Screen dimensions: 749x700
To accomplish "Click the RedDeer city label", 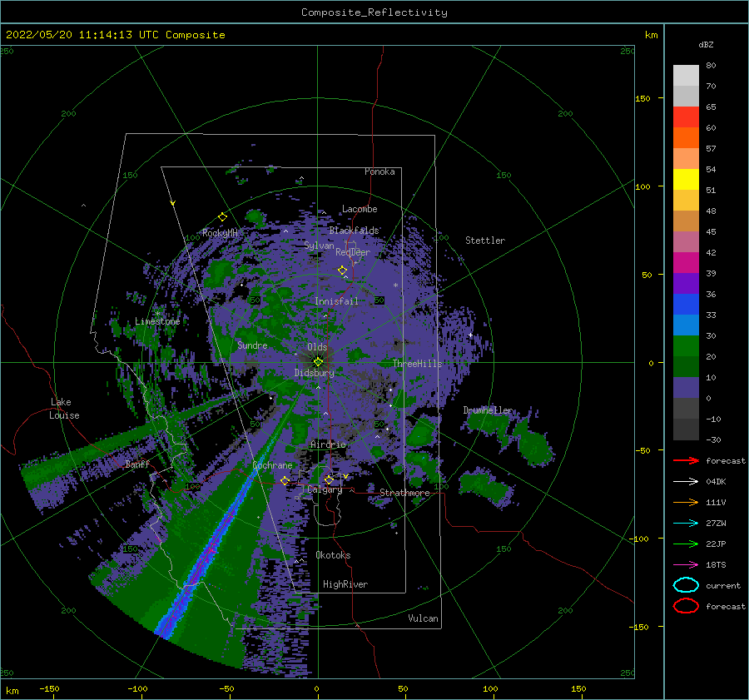I will point(353,252).
